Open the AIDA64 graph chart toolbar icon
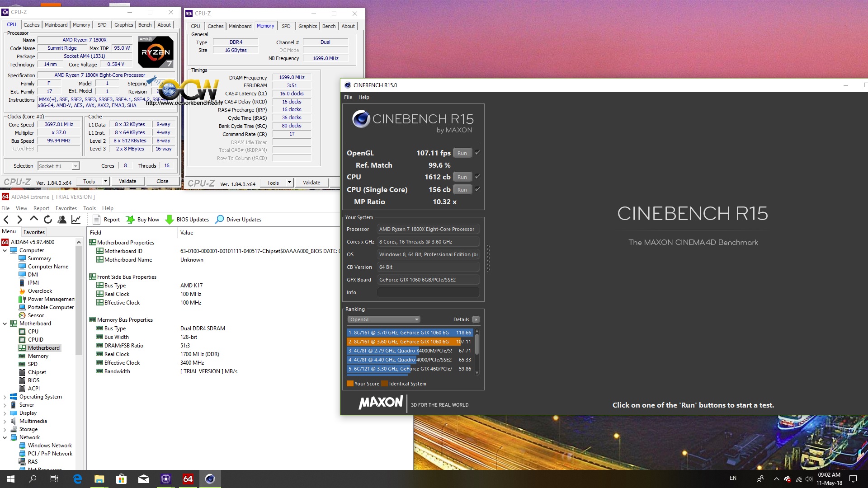This screenshot has height=488, width=868. click(76, 220)
